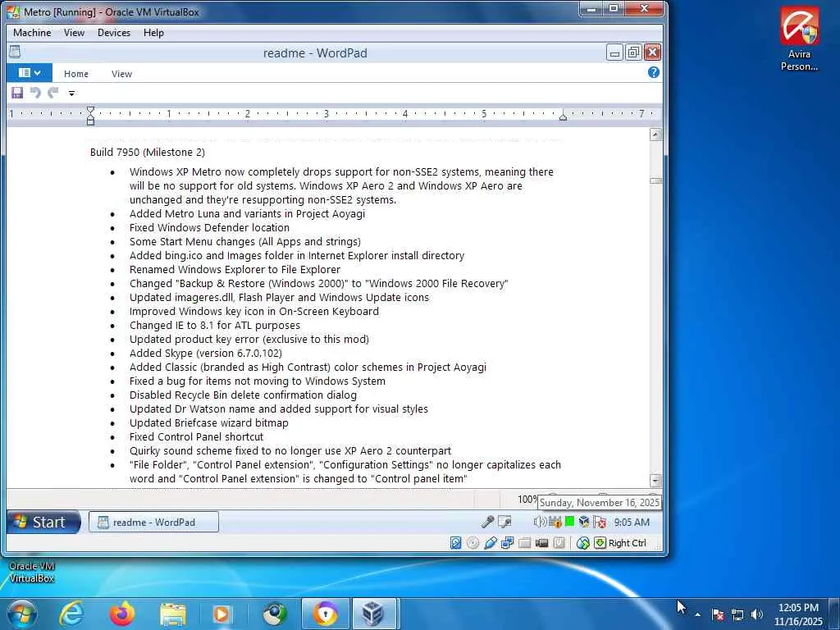Show hidden host tray icons arrow
This screenshot has width=840, height=630.
pyautogui.click(x=697, y=614)
